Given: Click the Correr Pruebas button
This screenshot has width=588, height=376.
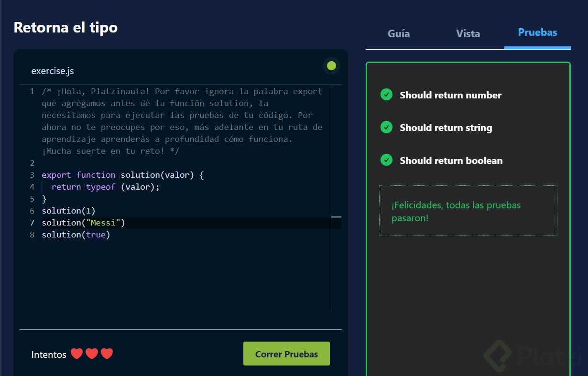Looking at the screenshot, I should coord(286,354).
